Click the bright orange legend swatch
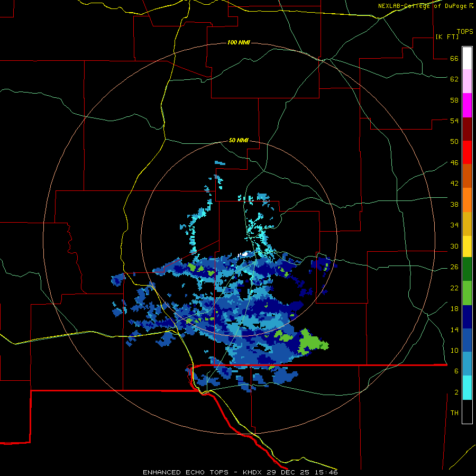This screenshot has width=476, height=476. (467, 200)
